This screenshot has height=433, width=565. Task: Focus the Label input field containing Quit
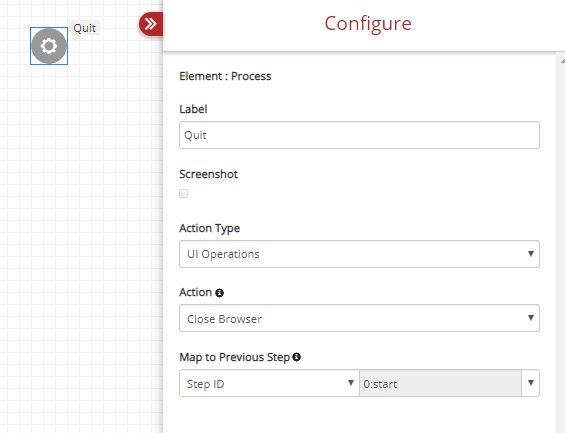point(359,135)
